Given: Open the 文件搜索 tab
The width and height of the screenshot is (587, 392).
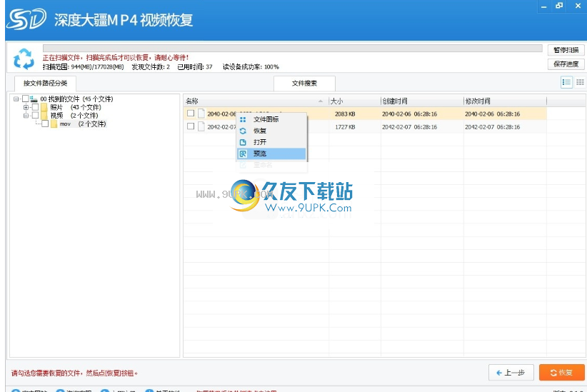Looking at the screenshot, I should tap(304, 83).
